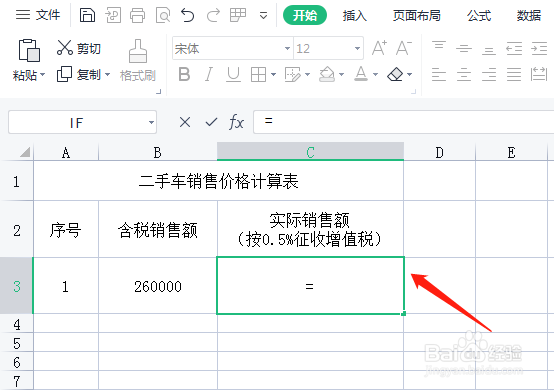Click the Print Preview icon
554x390 pixels.
(x=163, y=16)
